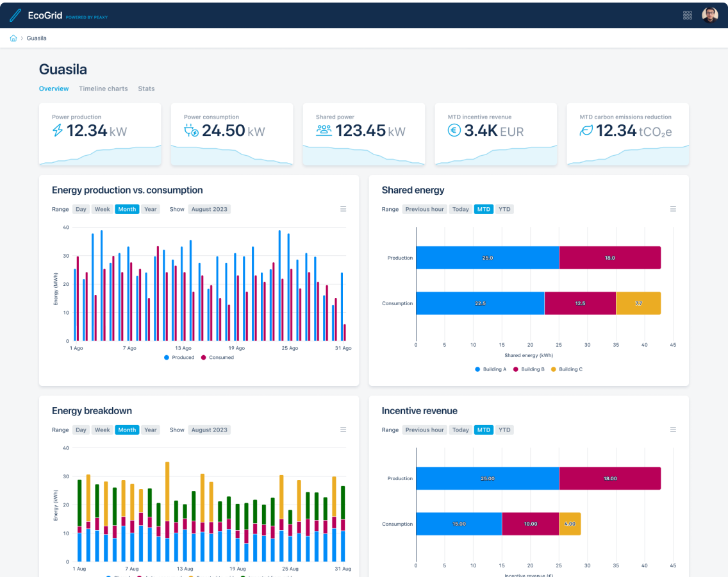
Task: Switch to the Overview tab
Action: click(x=54, y=88)
